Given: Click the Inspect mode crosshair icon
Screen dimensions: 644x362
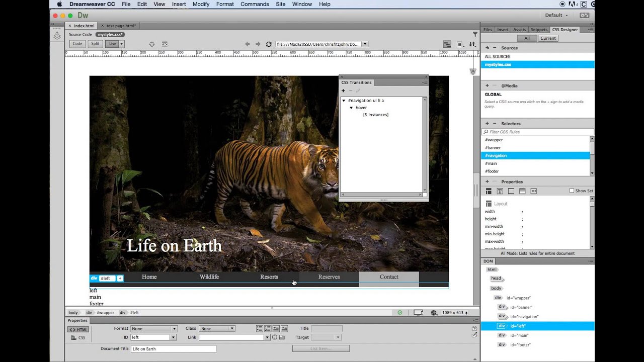Looking at the screenshot, I should tap(151, 44).
